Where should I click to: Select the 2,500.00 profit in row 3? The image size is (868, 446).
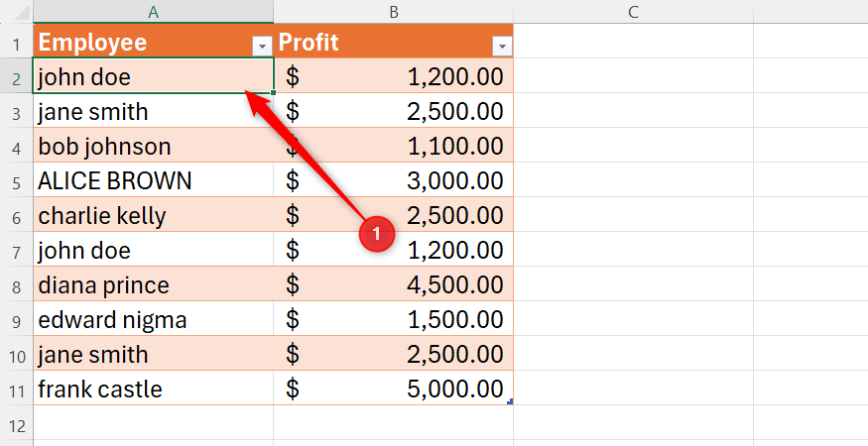[394, 111]
